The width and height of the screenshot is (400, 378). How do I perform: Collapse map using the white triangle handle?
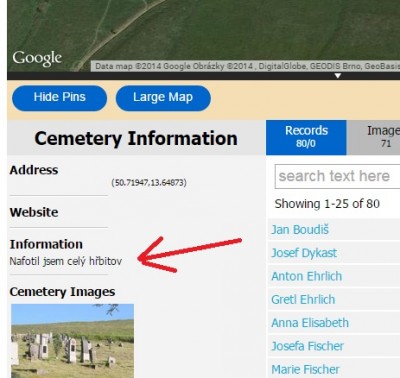click(x=338, y=76)
